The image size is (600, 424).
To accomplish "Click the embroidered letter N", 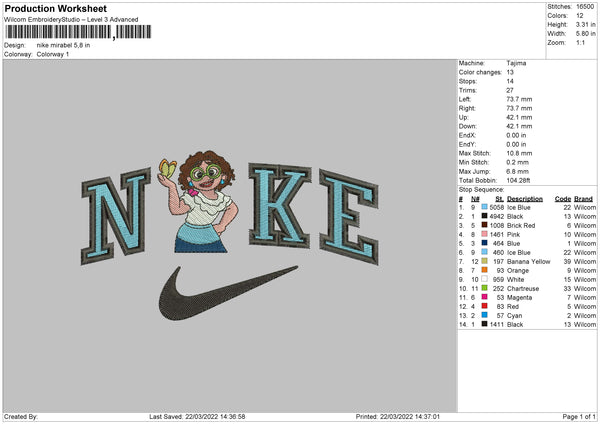I will (x=116, y=216).
